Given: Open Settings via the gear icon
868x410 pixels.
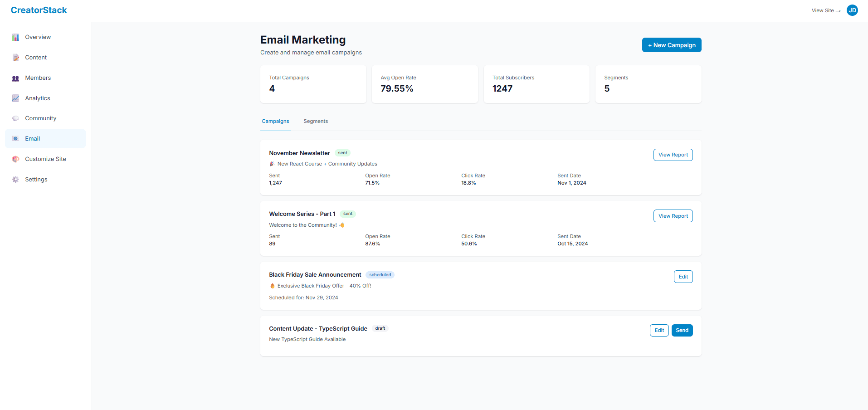Looking at the screenshot, I should 15,179.
